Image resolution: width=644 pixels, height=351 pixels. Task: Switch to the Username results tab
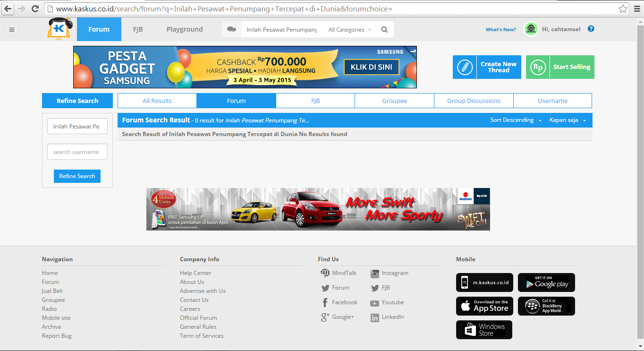[x=552, y=101]
